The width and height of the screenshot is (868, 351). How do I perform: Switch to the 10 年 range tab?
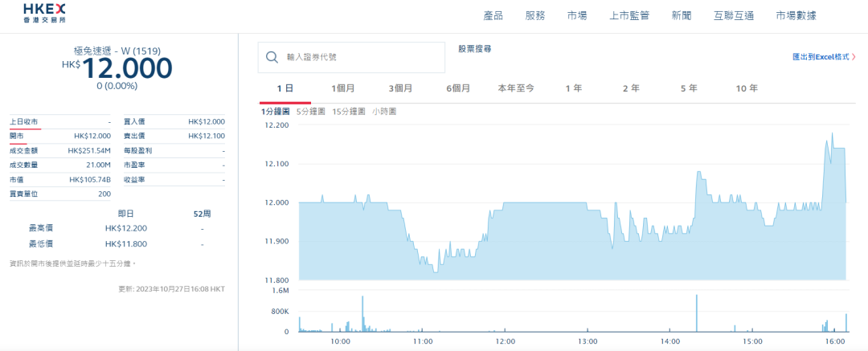tap(747, 88)
